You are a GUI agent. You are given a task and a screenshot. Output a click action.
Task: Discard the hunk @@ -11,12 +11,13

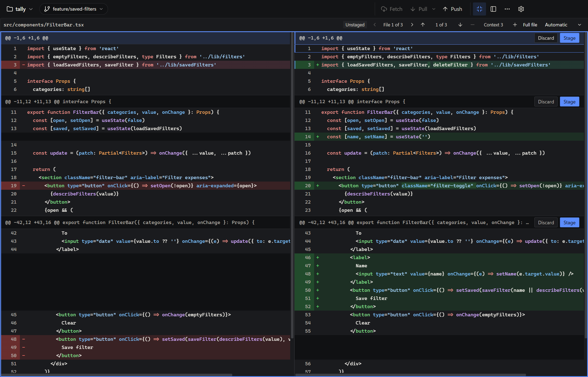(546, 102)
